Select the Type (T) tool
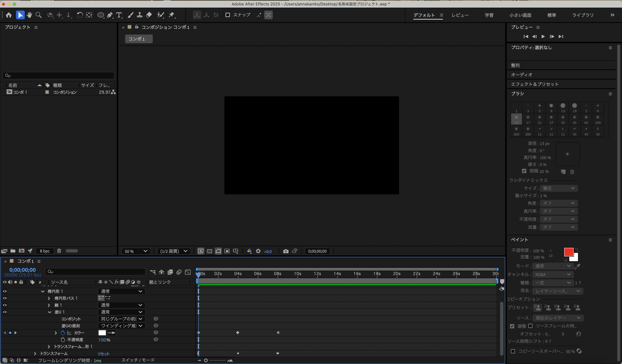 point(119,15)
